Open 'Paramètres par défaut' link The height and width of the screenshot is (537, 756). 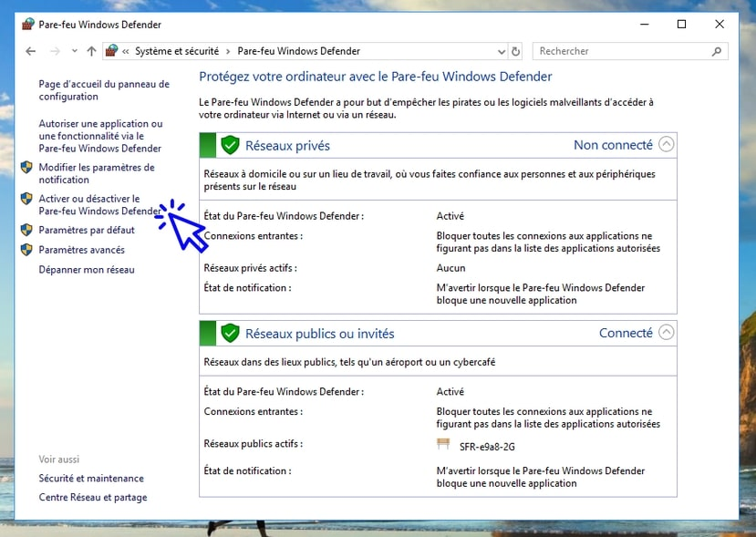pos(87,230)
